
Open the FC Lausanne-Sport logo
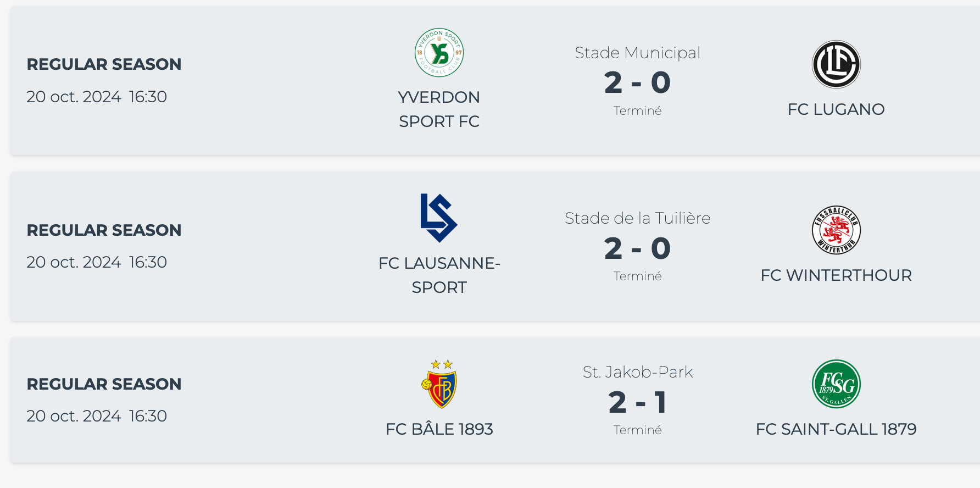point(438,218)
